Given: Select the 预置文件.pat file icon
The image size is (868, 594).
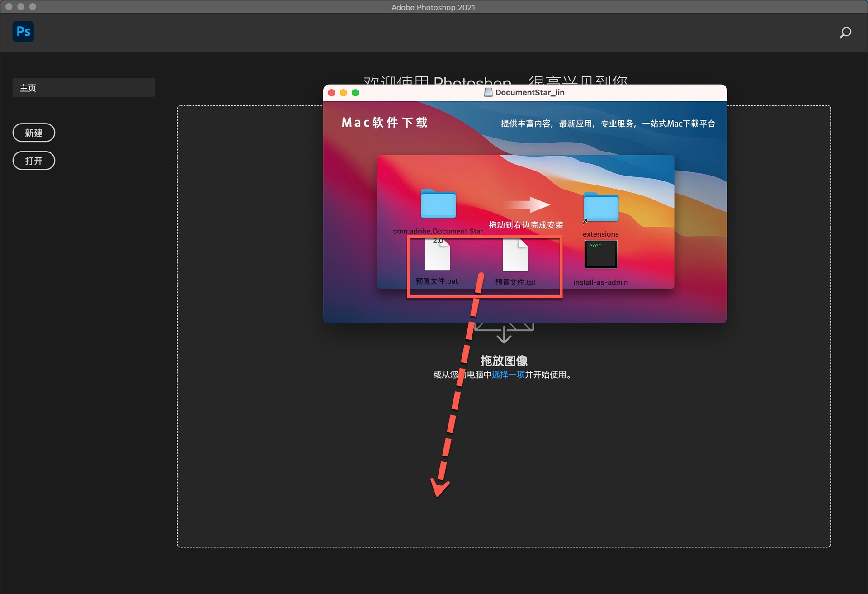Looking at the screenshot, I should [x=437, y=255].
